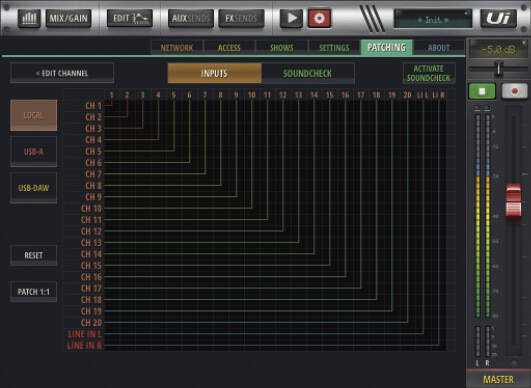Click the CH 13 row label

click(x=91, y=243)
